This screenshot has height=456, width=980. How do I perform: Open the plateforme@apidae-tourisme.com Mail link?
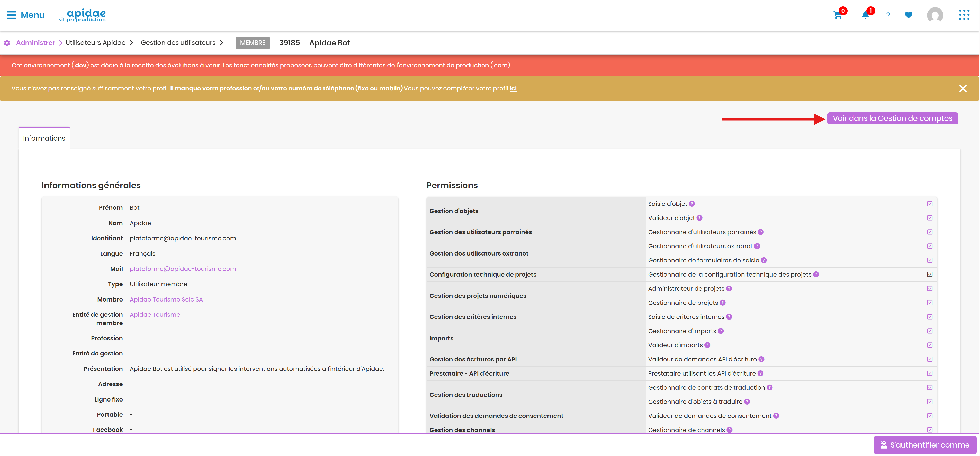[183, 269]
